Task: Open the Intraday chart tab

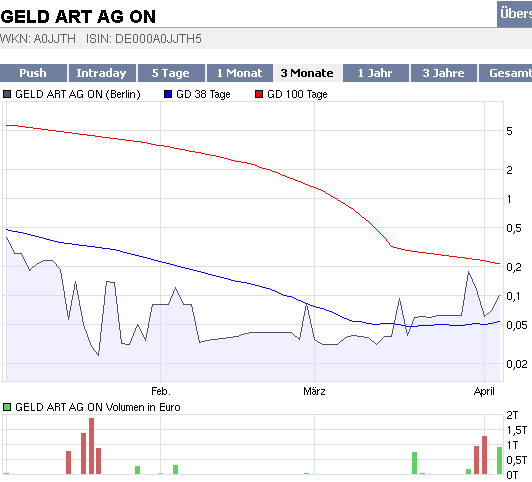Action: (x=102, y=73)
